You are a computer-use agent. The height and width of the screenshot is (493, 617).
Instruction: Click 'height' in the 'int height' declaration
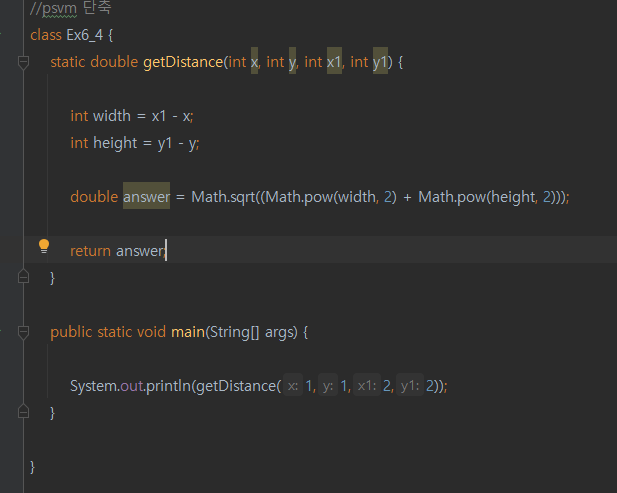point(115,143)
